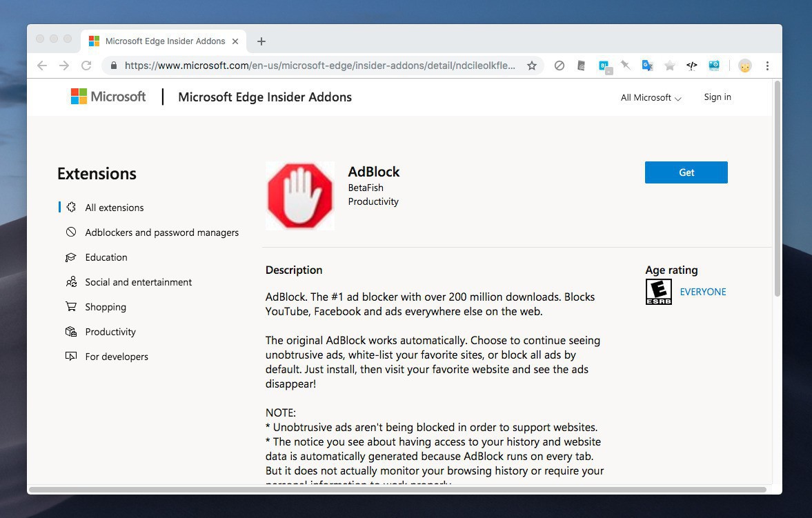Open the Chrome three-dot menu
The height and width of the screenshot is (518, 812).
click(x=767, y=66)
